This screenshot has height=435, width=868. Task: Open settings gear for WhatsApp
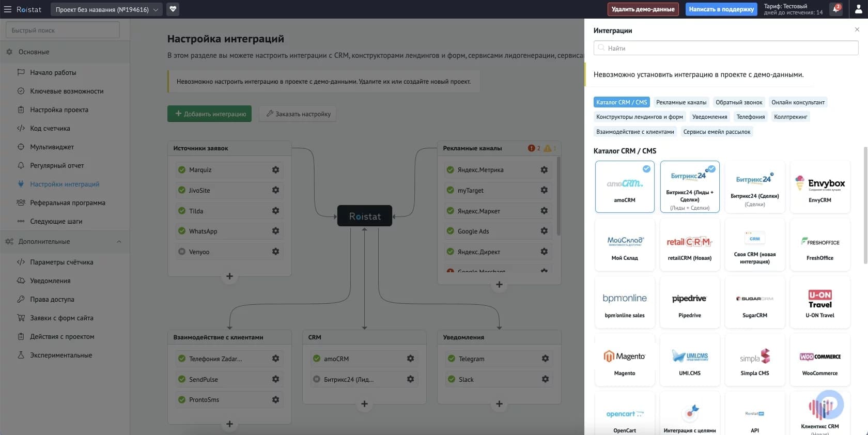coord(275,231)
